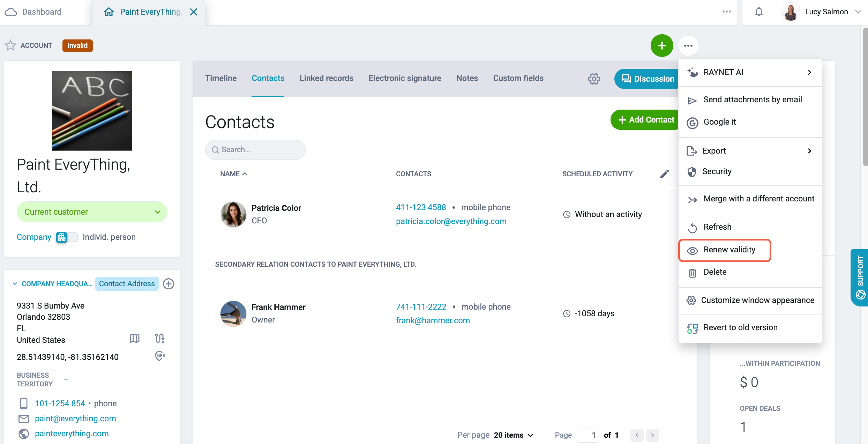Sort contacts by Name column
This screenshot has height=444, width=868.
(x=234, y=174)
